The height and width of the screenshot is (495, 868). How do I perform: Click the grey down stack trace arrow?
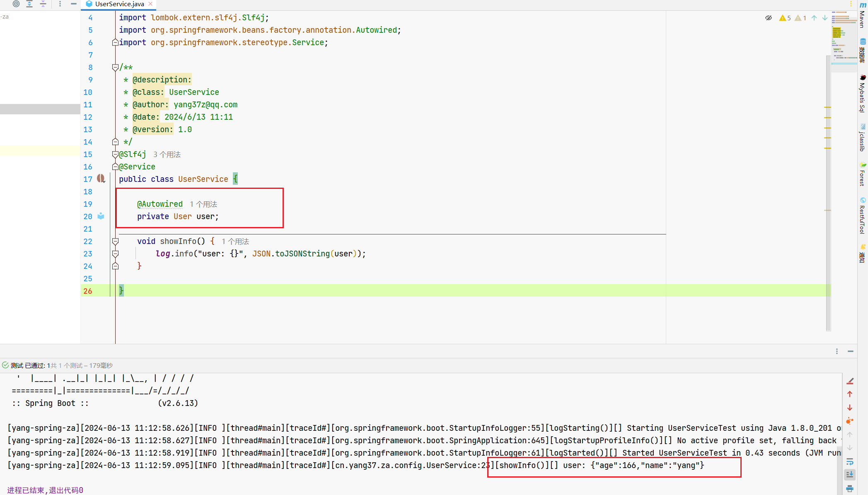tap(850, 448)
